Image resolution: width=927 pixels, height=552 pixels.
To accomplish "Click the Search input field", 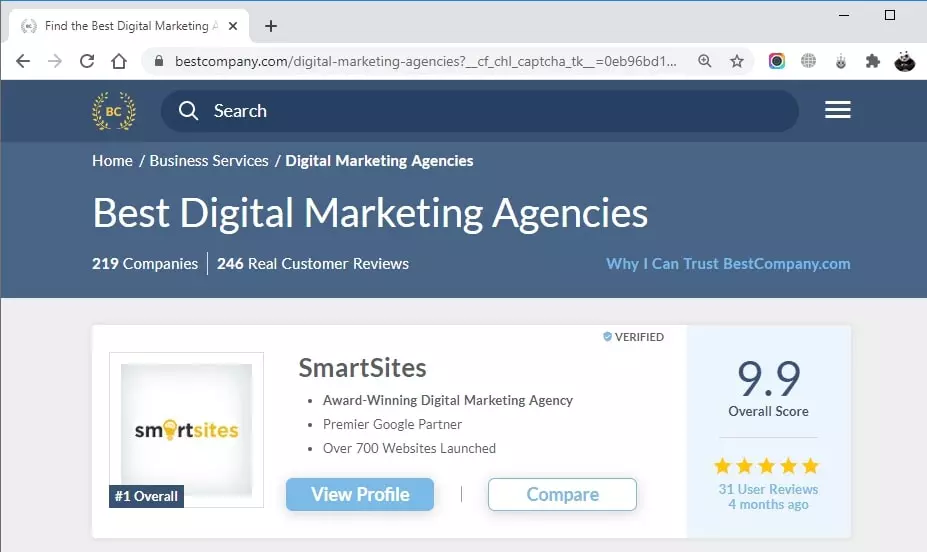I will (x=479, y=111).
